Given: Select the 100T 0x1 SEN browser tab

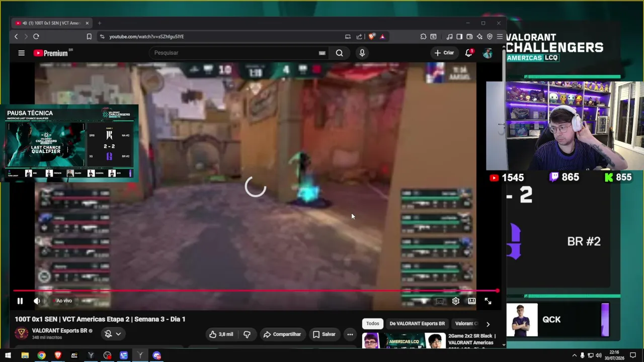Looking at the screenshot, I should [52, 23].
